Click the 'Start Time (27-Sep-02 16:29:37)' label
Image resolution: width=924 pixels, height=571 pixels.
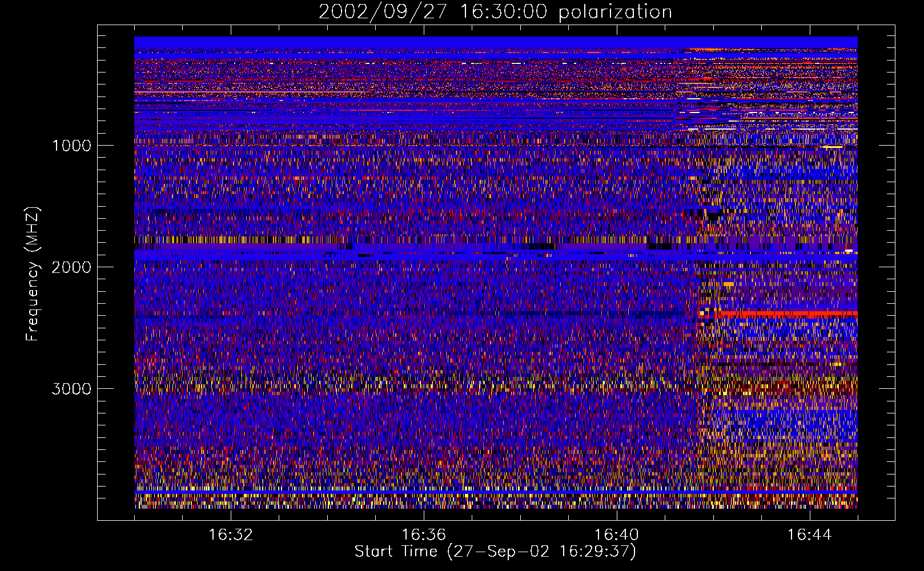pyautogui.click(x=495, y=552)
